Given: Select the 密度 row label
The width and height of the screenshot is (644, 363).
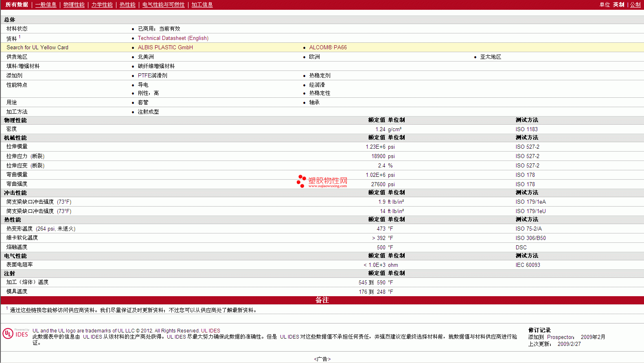Looking at the screenshot, I should point(11,129).
